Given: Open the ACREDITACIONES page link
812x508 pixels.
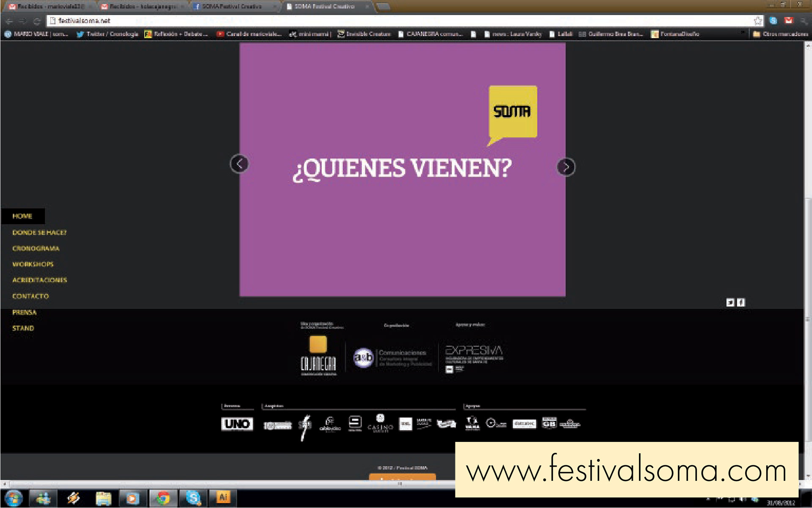Looking at the screenshot, I should click(40, 280).
